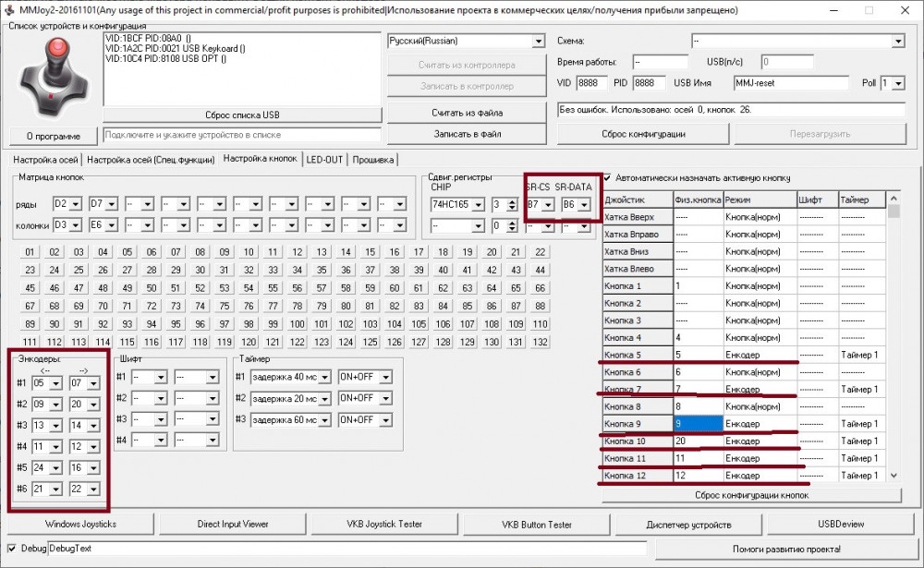Launch VKB Joystick Tester
The height and width of the screenshot is (568, 924).
pyautogui.click(x=384, y=525)
